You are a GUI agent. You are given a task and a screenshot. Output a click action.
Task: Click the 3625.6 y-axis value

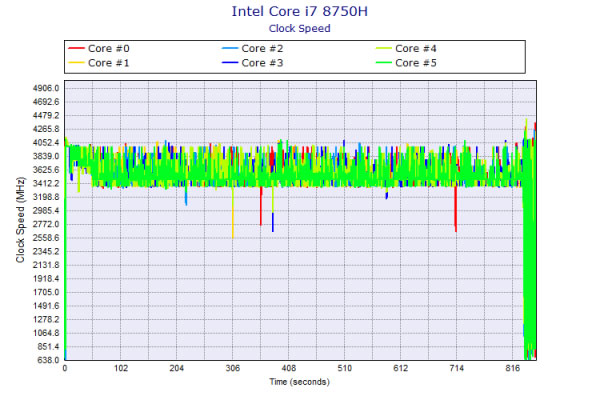pyautogui.click(x=46, y=170)
